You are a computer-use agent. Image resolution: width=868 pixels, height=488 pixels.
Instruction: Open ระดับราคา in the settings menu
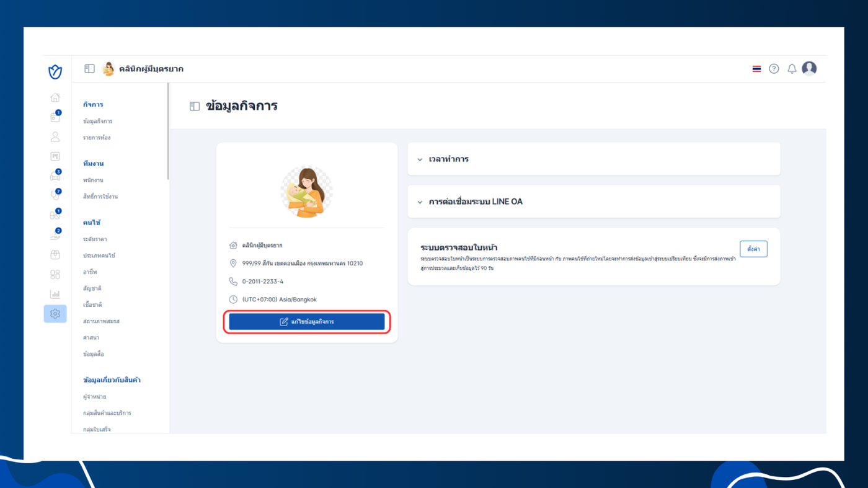coord(95,239)
